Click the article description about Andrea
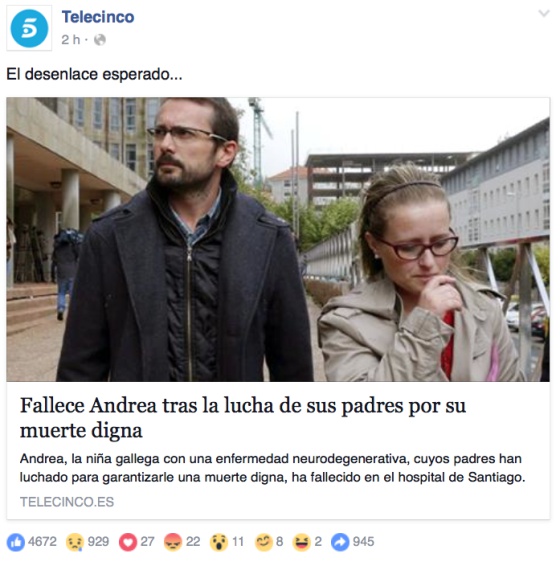This screenshot has height=562, width=560. pyautogui.click(x=272, y=468)
